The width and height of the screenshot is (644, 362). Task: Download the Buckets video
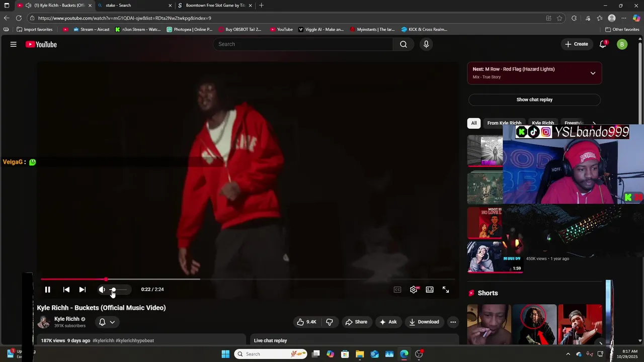click(424, 322)
